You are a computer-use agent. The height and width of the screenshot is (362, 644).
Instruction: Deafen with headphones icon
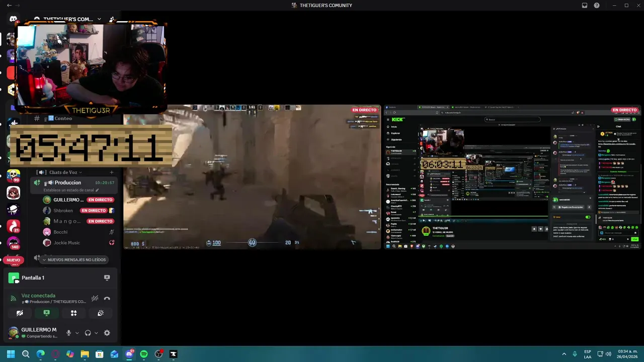pyautogui.click(x=88, y=333)
